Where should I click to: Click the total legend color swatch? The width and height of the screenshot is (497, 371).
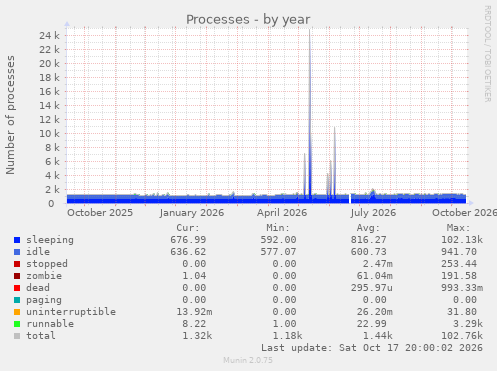(17, 336)
